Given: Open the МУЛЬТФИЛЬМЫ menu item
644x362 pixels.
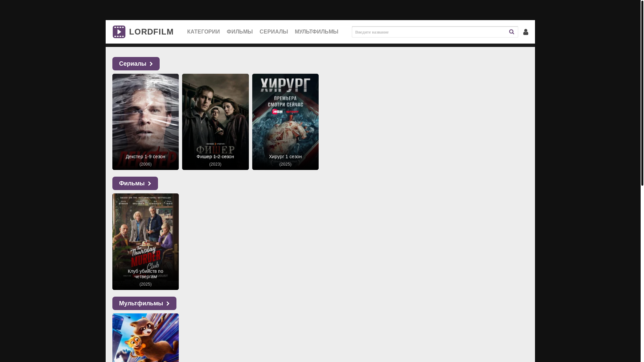Looking at the screenshot, I should point(317,32).
